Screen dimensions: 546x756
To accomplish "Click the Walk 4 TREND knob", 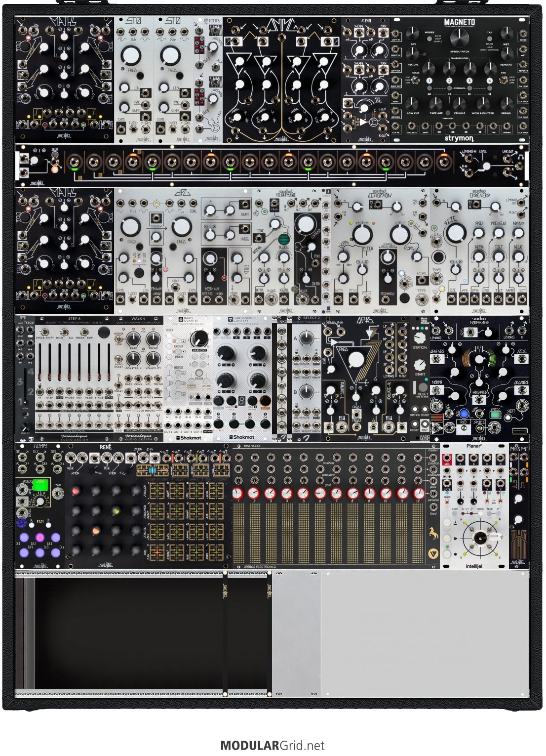I will click(154, 339).
